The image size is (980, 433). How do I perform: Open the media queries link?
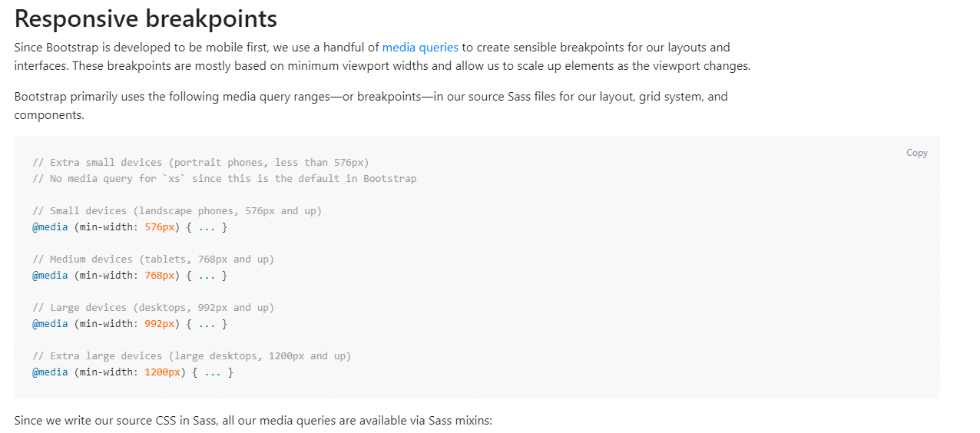click(420, 48)
